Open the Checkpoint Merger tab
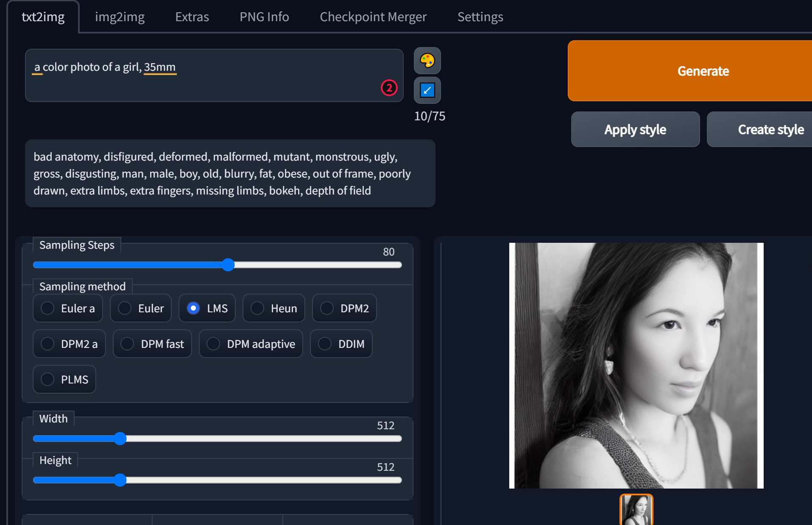Image resolution: width=812 pixels, height=525 pixels. click(373, 17)
